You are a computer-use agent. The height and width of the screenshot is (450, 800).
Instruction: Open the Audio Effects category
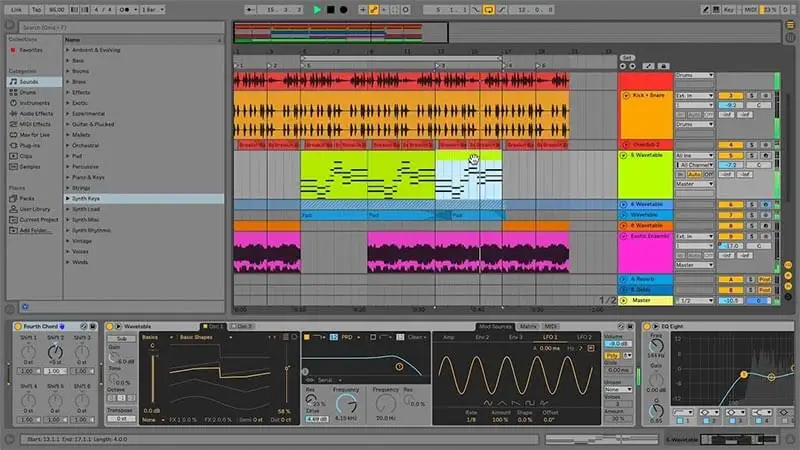tap(41, 113)
